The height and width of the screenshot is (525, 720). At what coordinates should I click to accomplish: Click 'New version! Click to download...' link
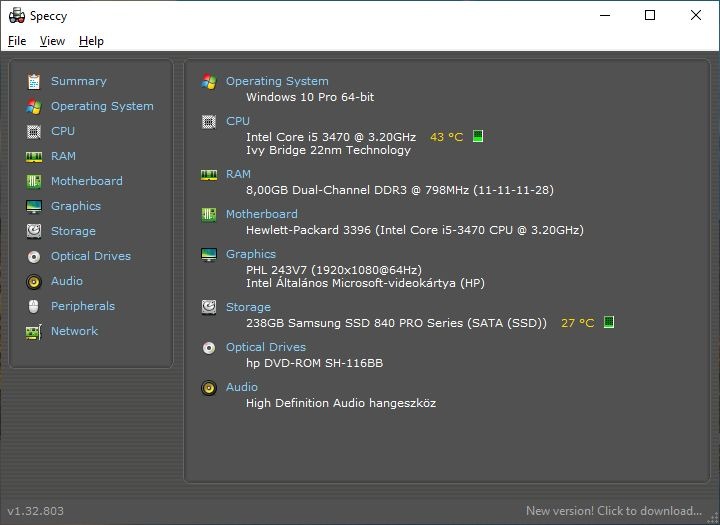pos(614,511)
